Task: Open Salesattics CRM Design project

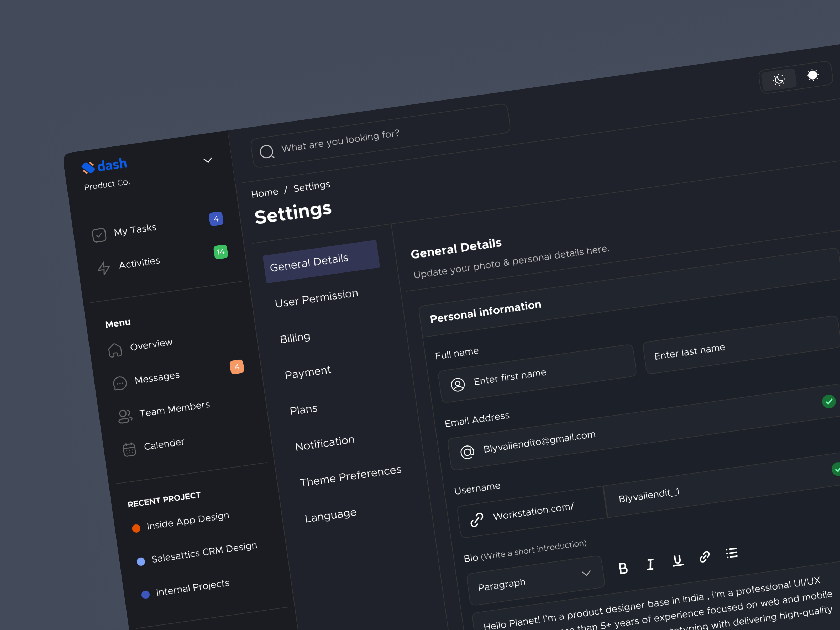Action: (204, 552)
